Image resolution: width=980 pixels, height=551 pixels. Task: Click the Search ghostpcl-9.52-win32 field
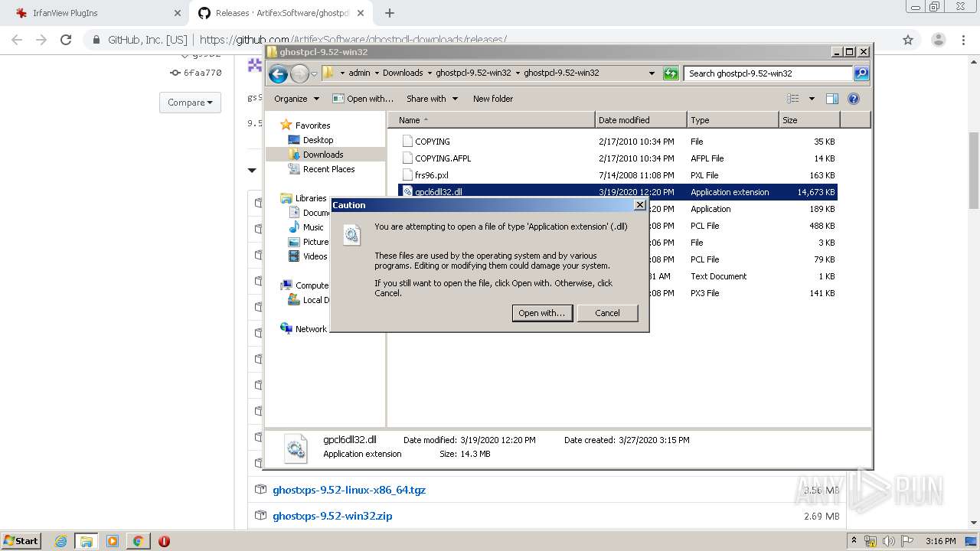point(768,73)
